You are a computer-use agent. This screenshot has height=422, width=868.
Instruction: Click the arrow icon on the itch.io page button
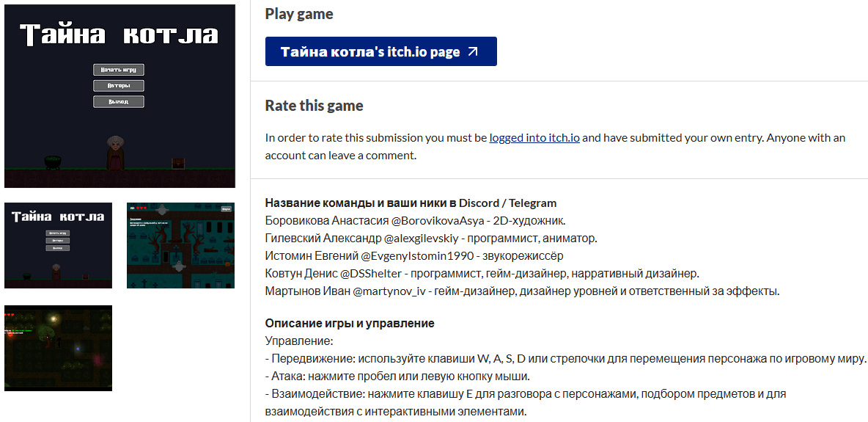(x=473, y=51)
